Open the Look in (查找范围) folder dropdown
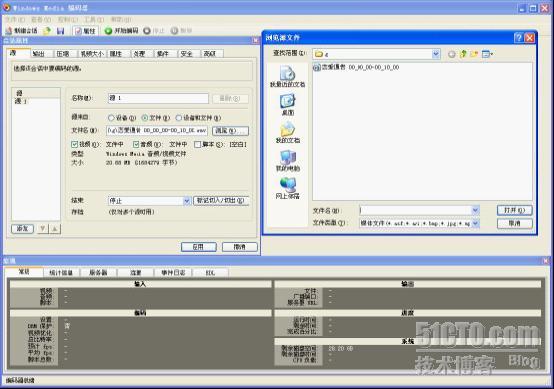 (x=436, y=54)
